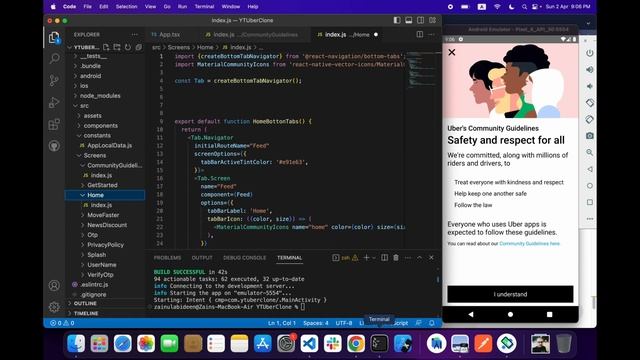Maximize the terminal panel with the chevron
The width and height of the screenshot is (640, 360).
[419, 258]
